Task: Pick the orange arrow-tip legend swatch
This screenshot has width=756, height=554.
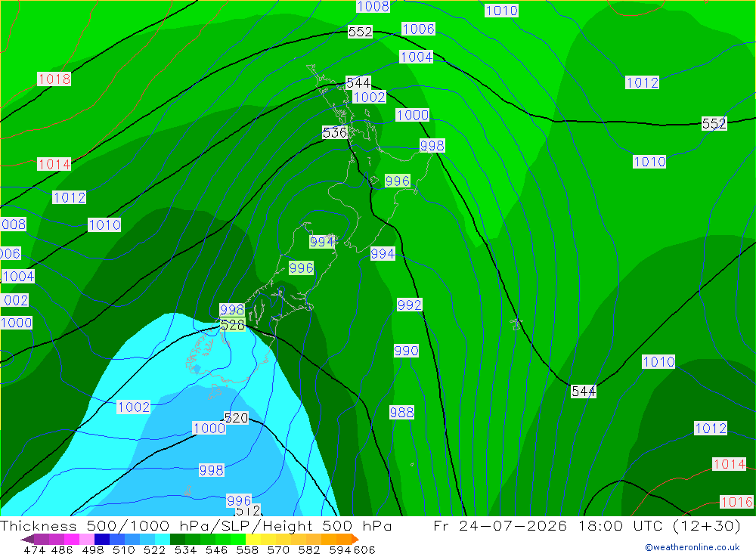Action: click(x=355, y=539)
